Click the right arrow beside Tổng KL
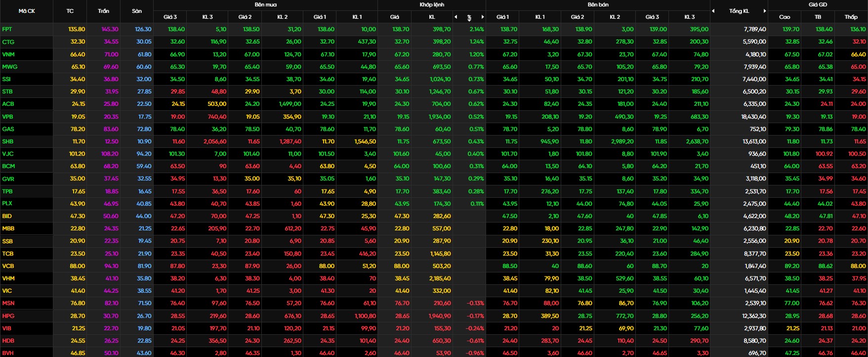Screen dimensions: 868x357 pos(765,11)
